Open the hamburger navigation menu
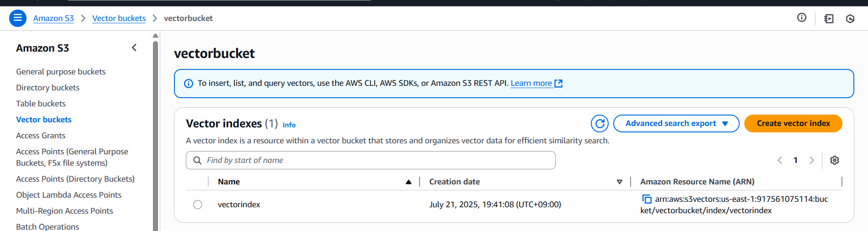This screenshot has height=231, width=868. point(18,18)
